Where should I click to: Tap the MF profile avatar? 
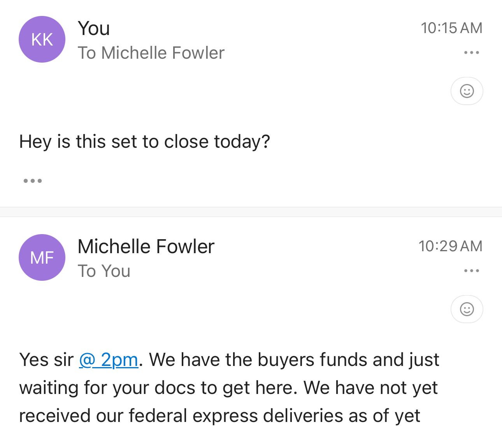(x=42, y=257)
